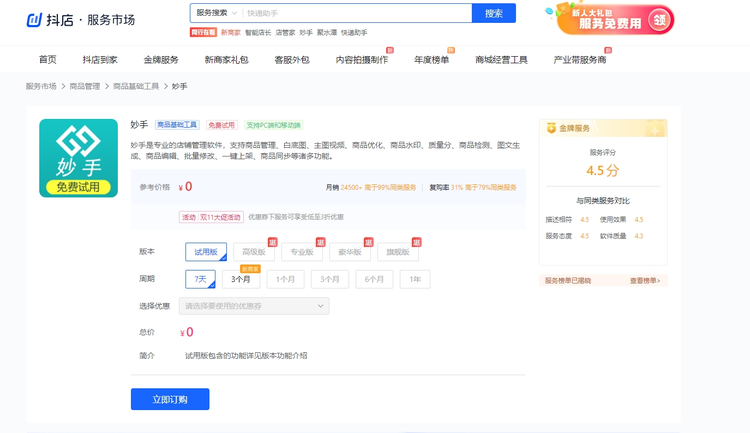This screenshot has height=433, width=750.
Task: Choose the 1个月 period option
Action: coord(286,279)
